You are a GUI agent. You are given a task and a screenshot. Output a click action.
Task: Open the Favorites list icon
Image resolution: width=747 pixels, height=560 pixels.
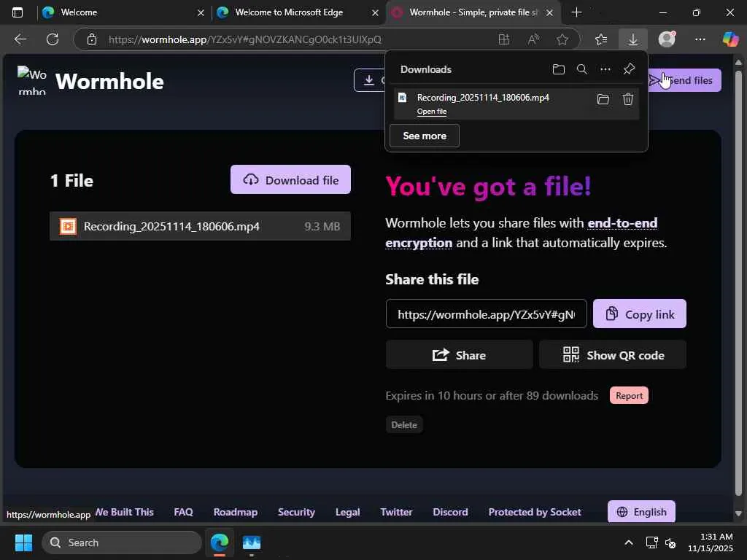click(x=601, y=39)
